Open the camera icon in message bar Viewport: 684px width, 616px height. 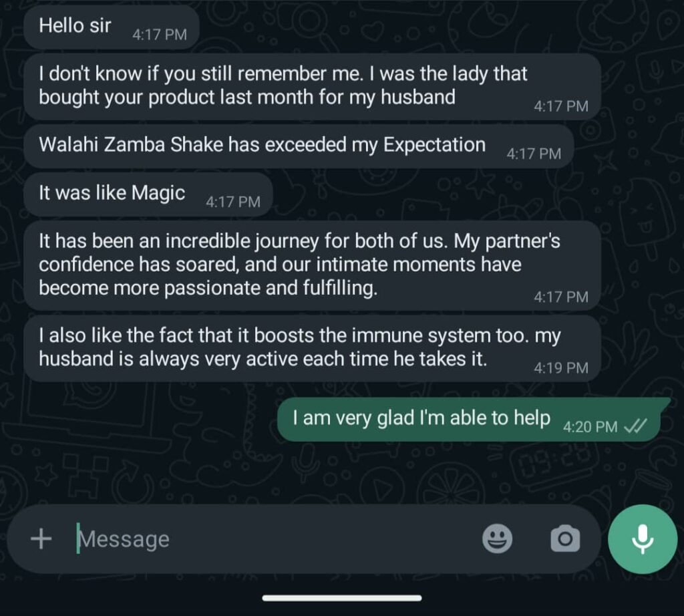pyautogui.click(x=565, y=538)
